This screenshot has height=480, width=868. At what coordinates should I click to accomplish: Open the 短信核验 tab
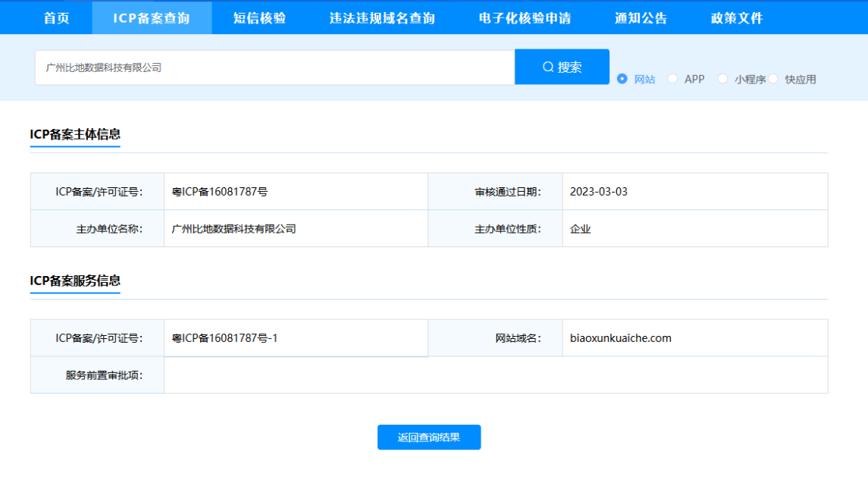259,17
